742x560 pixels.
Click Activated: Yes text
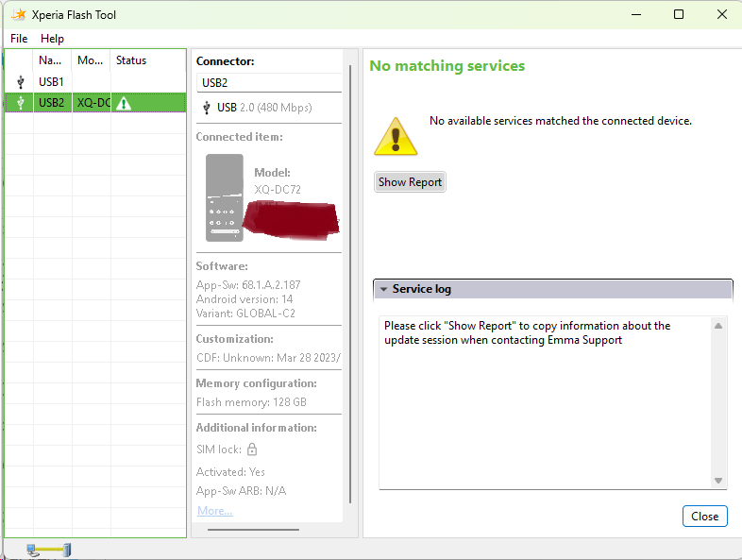pos(230,472)
